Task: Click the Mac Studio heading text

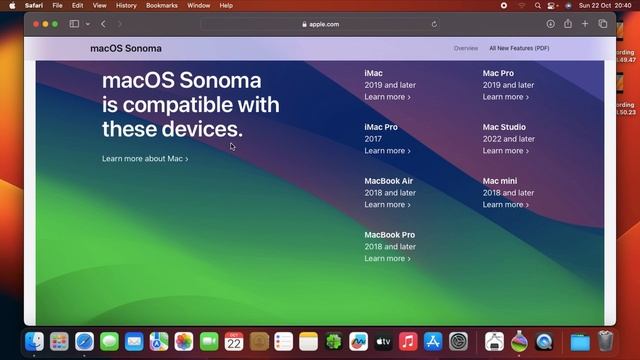Action: pyautogui.click(x=504, y=127)
